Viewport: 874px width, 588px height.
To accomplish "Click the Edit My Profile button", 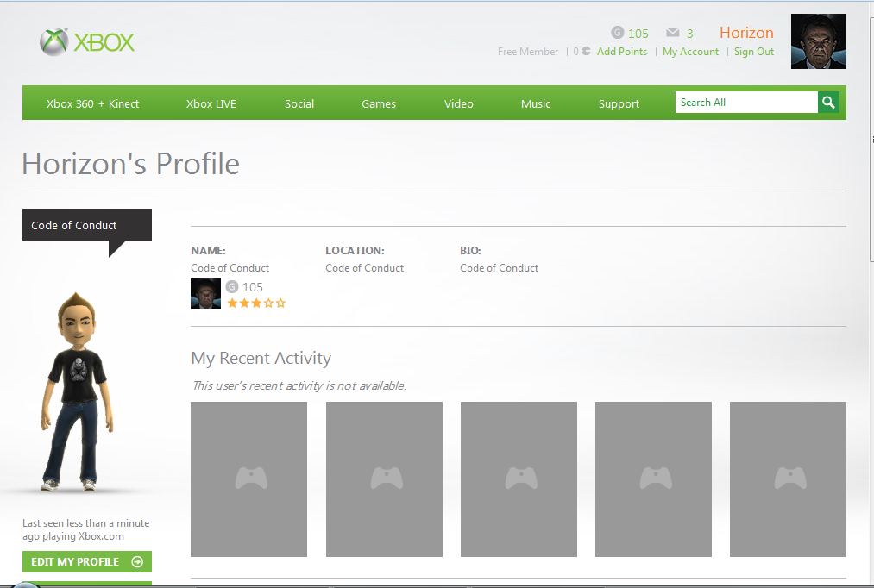I will pyautogui.click(x=87, y=562).
